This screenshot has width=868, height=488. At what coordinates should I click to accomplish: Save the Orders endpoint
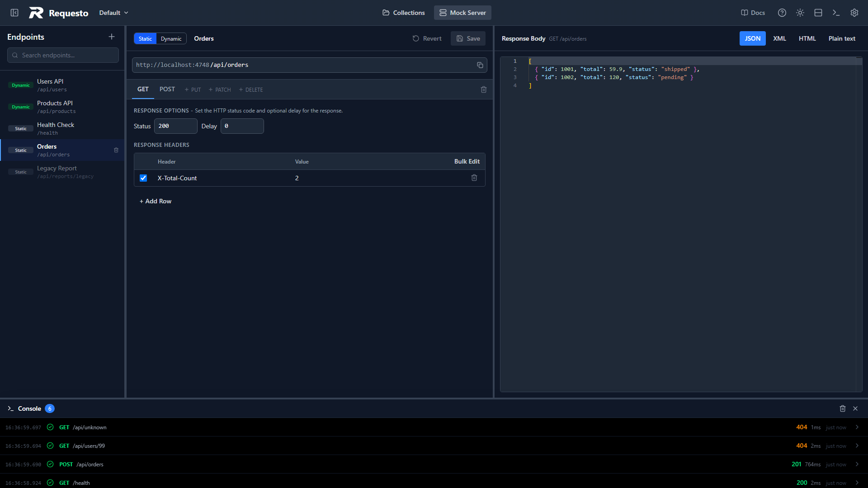468,38
